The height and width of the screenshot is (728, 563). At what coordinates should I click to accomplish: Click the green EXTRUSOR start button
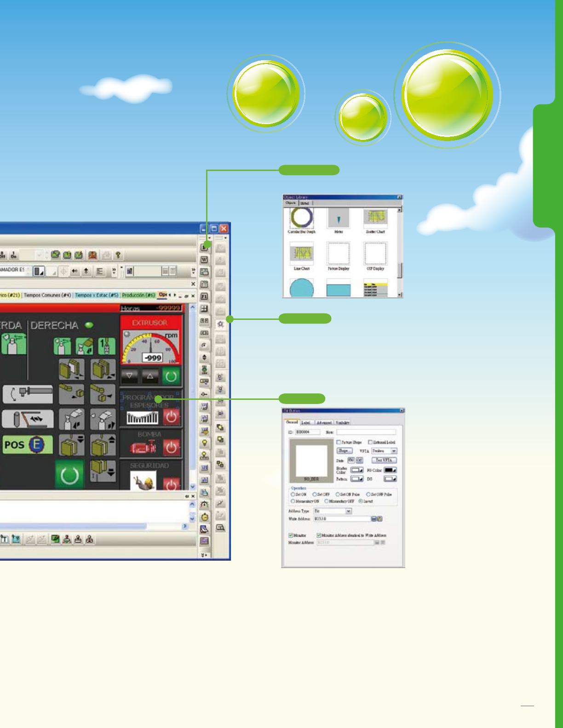(x=171, y=376)
